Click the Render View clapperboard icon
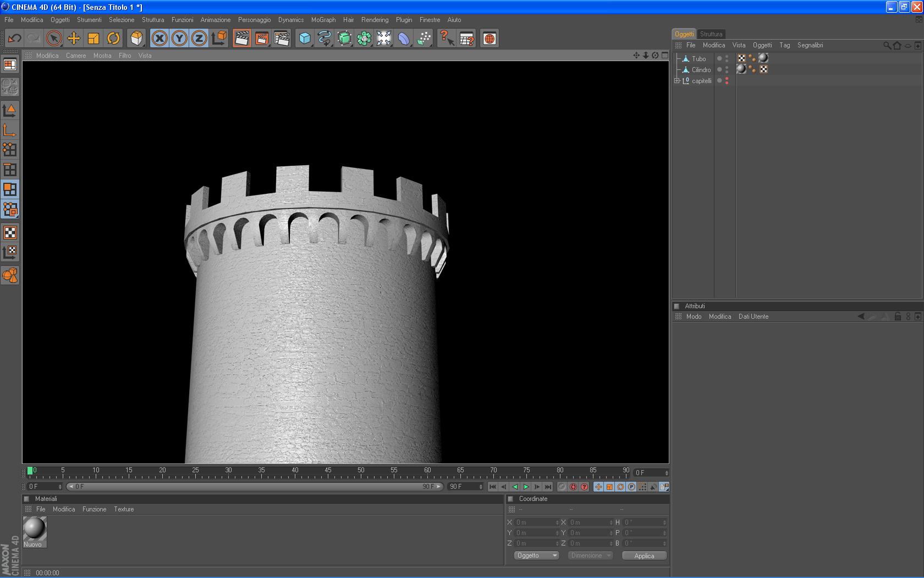The image size is (924, 578). click(241, 39)
